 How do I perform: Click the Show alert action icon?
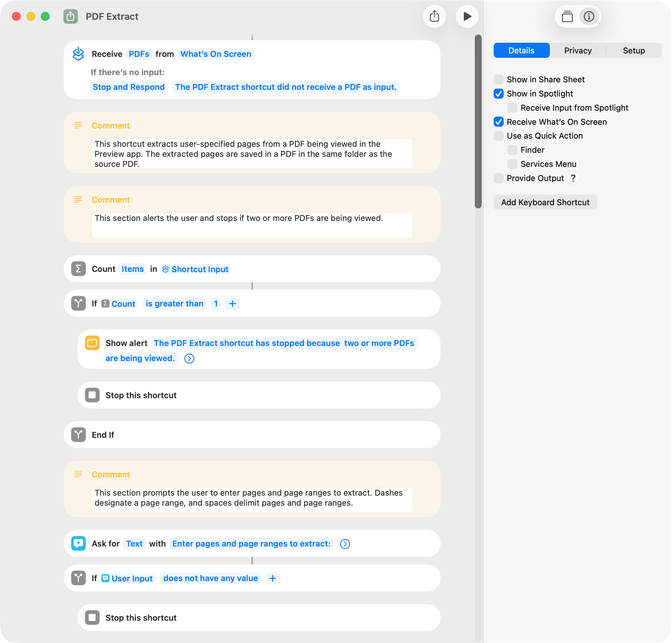[x=92, y=343]
